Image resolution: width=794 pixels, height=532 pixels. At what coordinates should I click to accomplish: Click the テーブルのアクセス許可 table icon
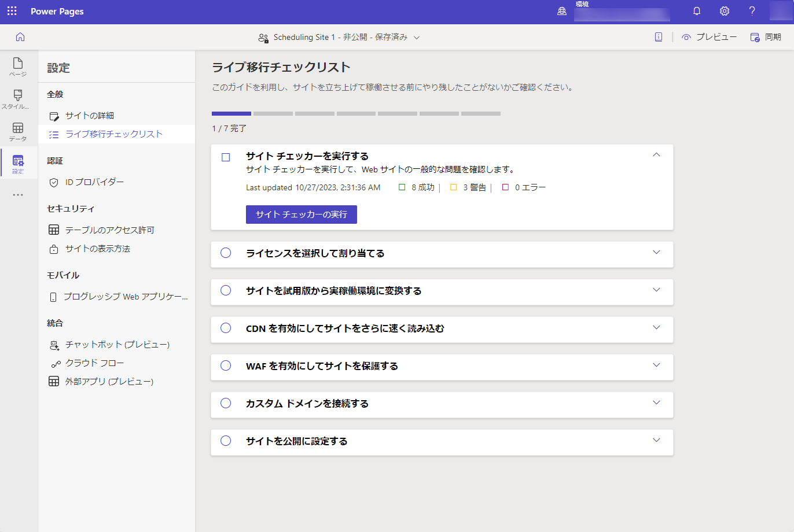coord(54,230)
